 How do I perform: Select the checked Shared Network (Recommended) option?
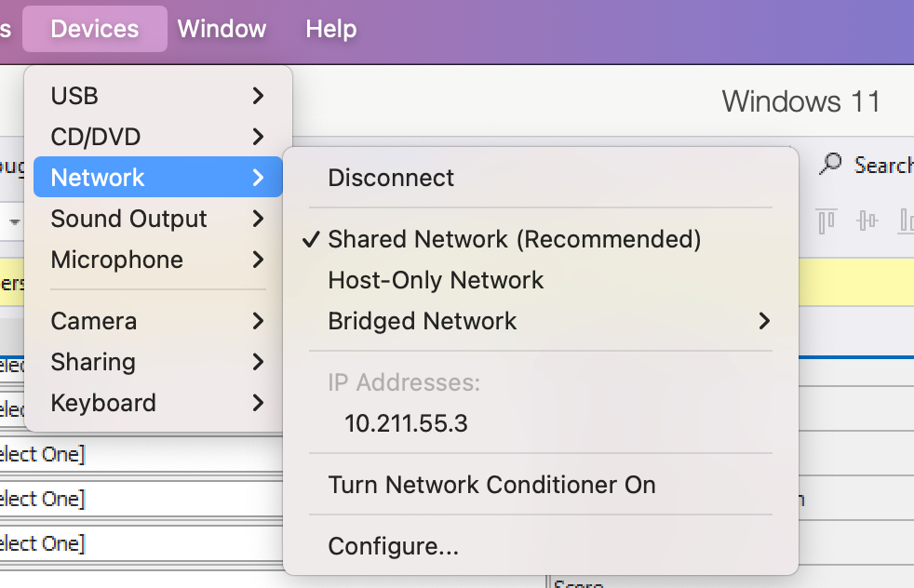541,239
